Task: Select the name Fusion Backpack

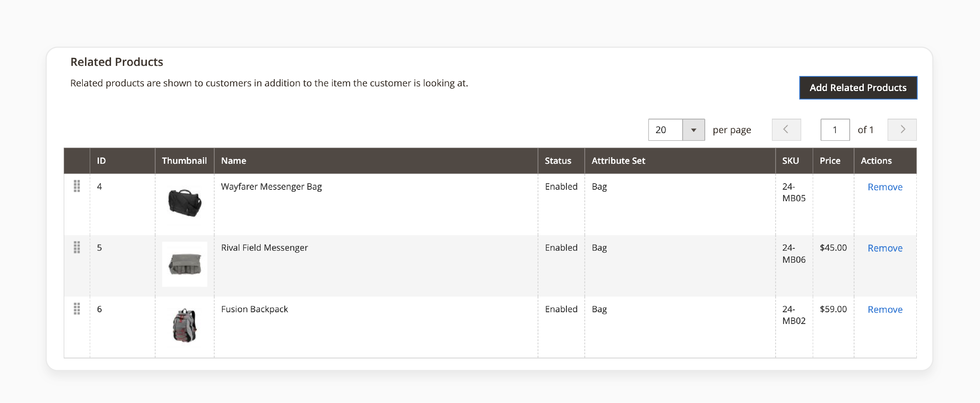Action: (255, 309)
